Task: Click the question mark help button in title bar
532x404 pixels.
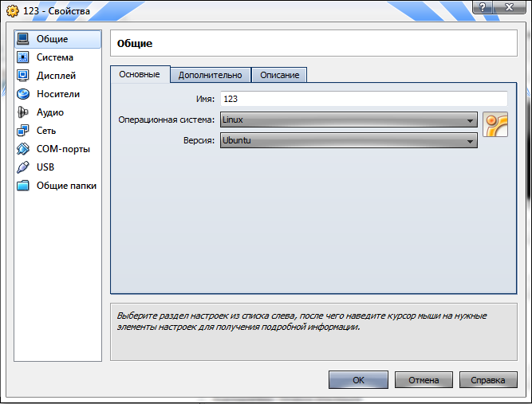Action: 482,7
